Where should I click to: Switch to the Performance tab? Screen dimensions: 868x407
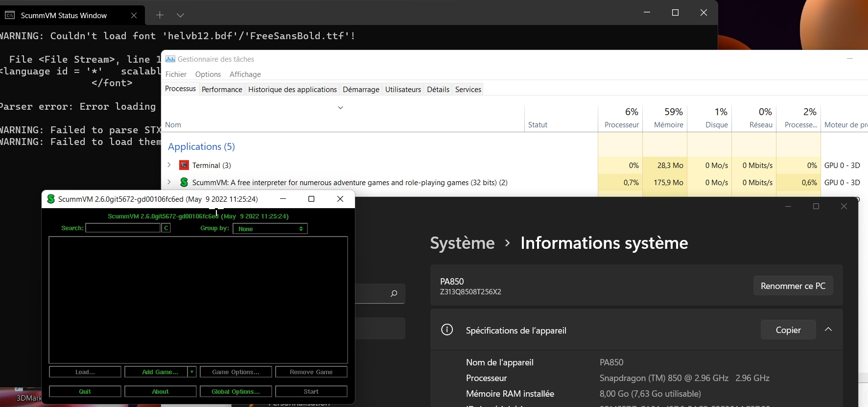222,90
